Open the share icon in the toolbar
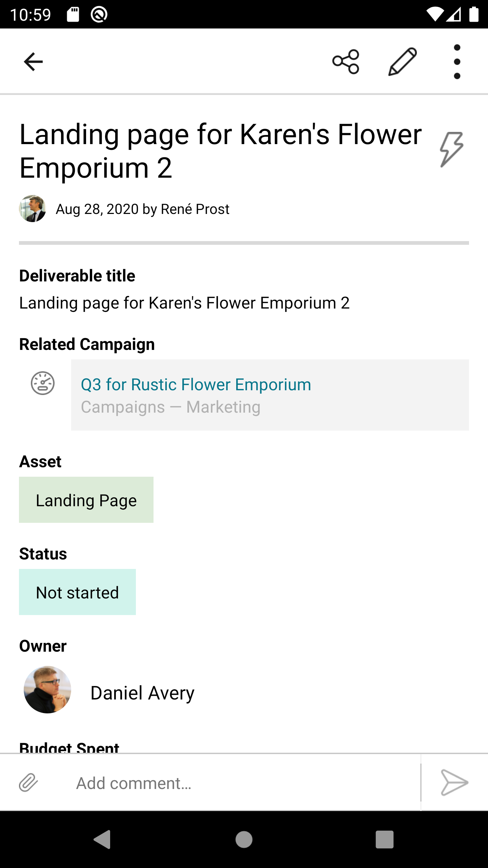 pos(346,62)
